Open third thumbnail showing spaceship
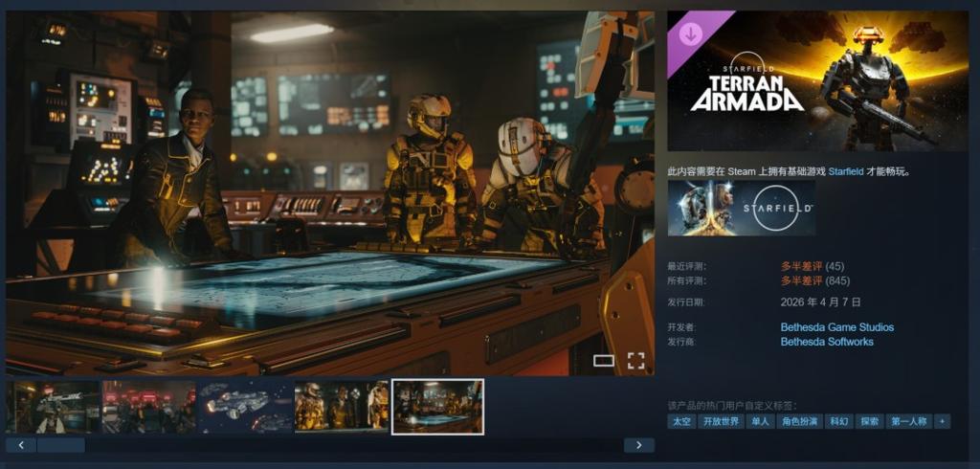The width and height of the screenshot is (980, 469). click(245, 407)
